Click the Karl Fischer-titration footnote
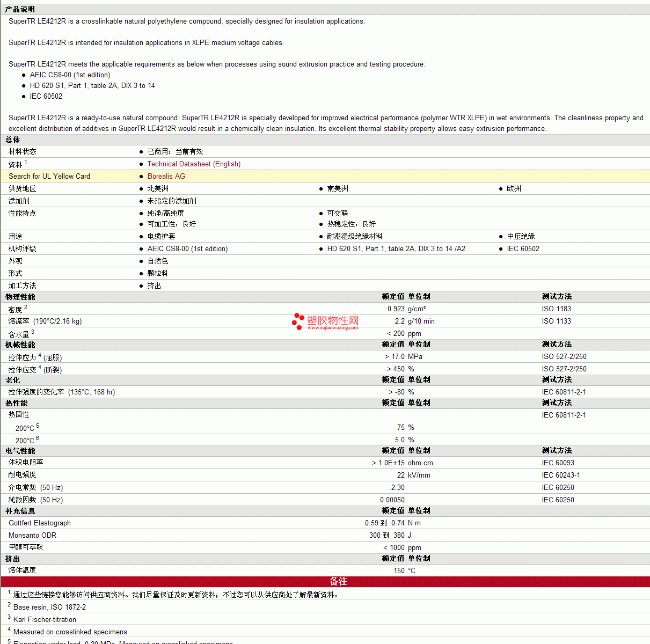Viewport: 650px width, 644px height. click(45, 620)
